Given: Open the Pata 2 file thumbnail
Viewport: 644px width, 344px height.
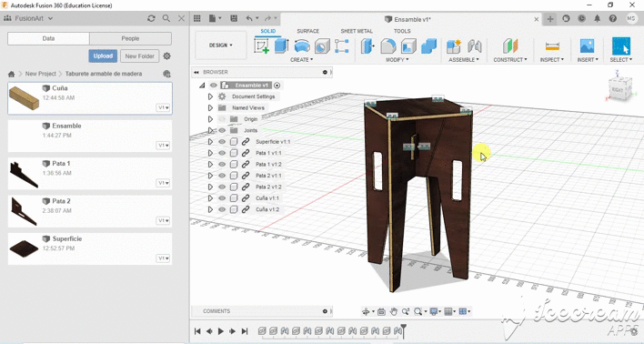Looking at the screenshot, I should click(24, 211).
